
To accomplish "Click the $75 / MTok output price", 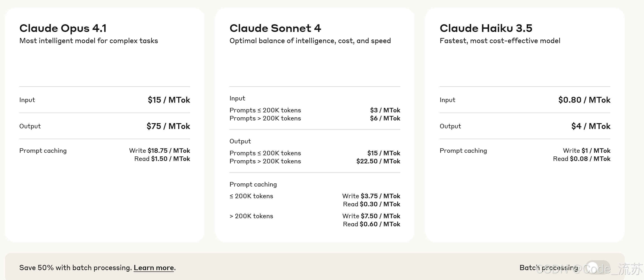I will coord(169,126).
